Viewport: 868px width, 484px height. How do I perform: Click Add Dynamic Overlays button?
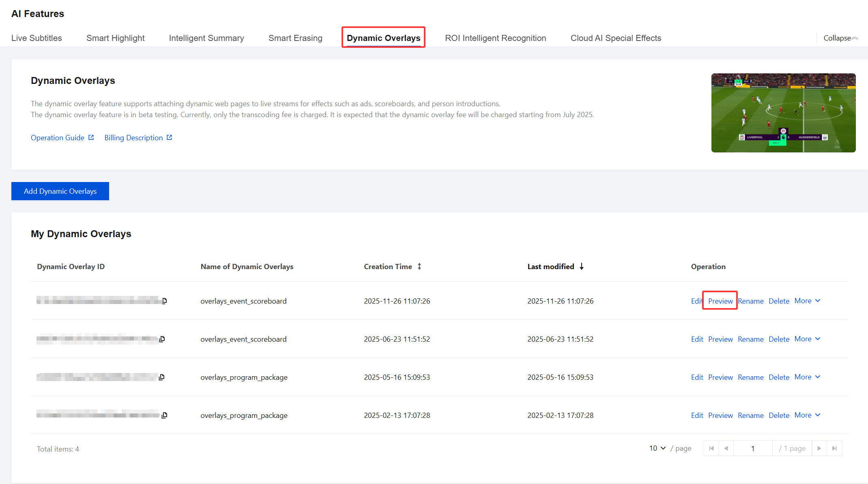coord(60,191)
